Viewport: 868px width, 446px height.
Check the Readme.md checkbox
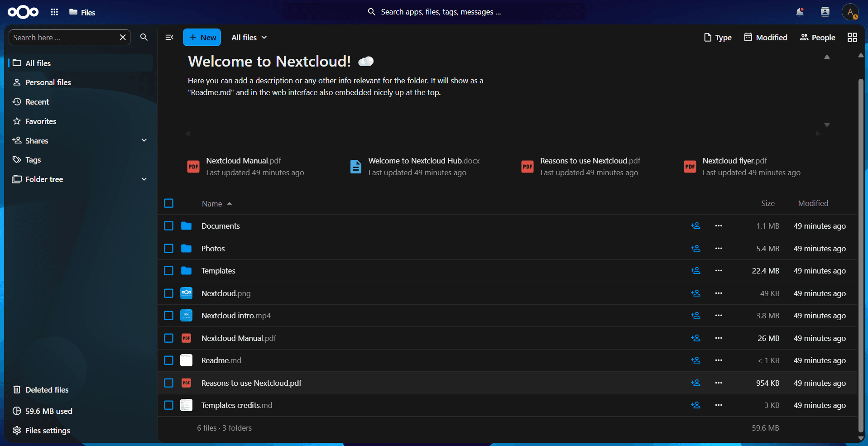[x=169, y=360]
